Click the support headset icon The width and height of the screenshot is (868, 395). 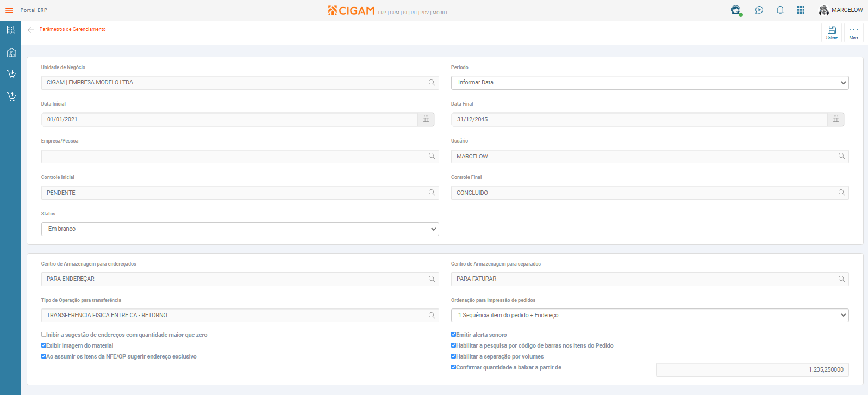coord(735,10)
